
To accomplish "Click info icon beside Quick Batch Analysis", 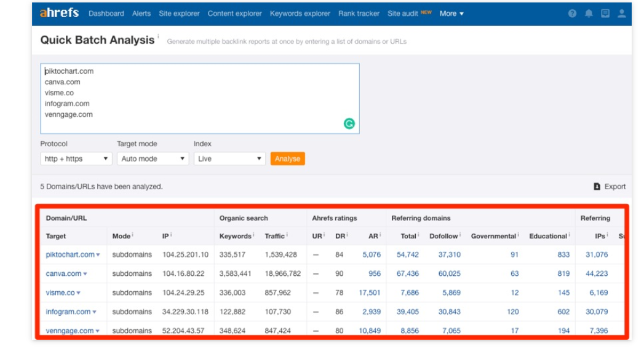I will pos(158,36).
